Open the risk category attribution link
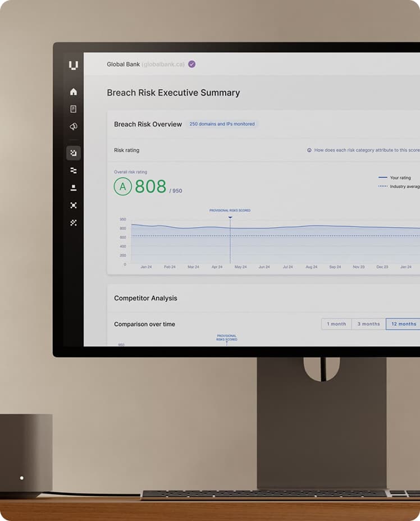Viewport: 420px width, 521px height. point(367,150)
